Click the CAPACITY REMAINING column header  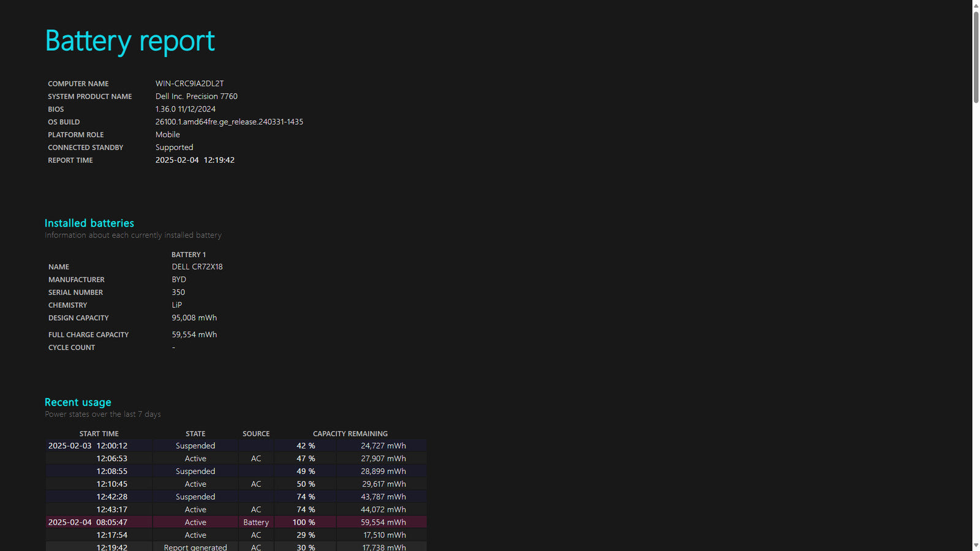pyautogui.click(x=350, y=433)
